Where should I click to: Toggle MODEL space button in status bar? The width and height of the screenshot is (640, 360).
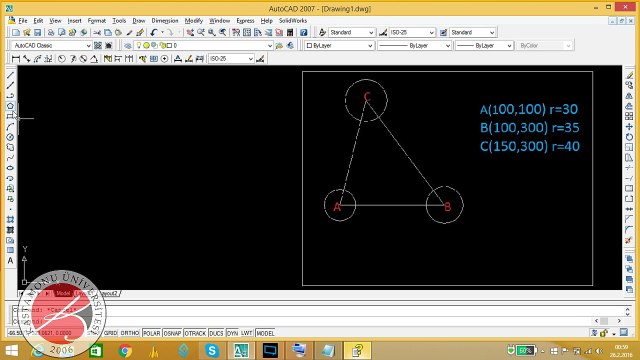[265, 333]
